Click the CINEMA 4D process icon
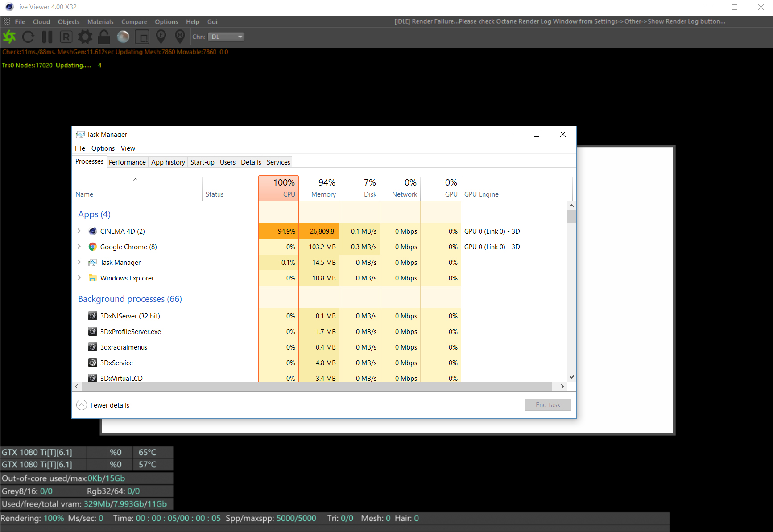 point(93,231)
